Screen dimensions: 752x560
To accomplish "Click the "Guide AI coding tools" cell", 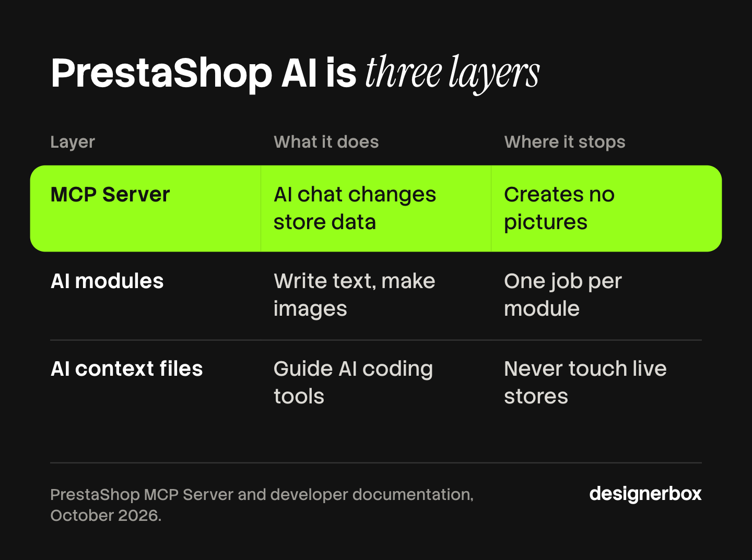I will point(353,383).
